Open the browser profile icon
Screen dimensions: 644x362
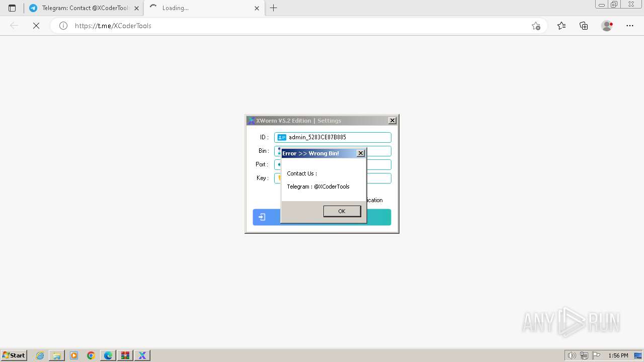(607, 26)
